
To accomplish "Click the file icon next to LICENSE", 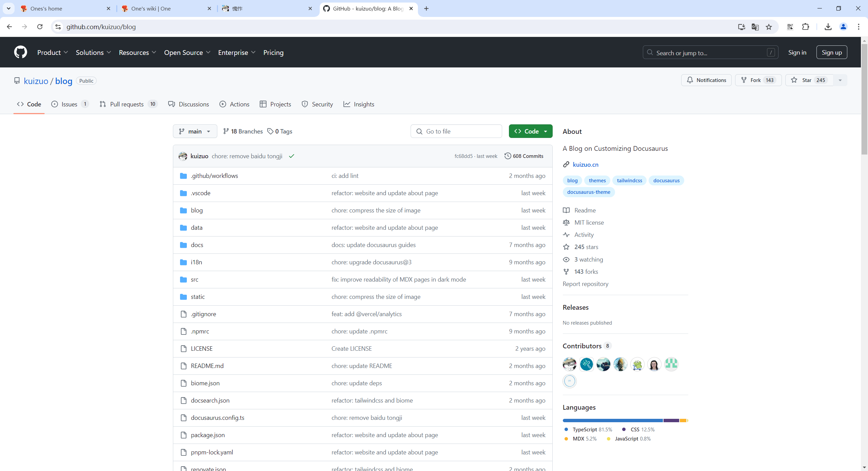I will pyautogui.click(x=183, y=348).
